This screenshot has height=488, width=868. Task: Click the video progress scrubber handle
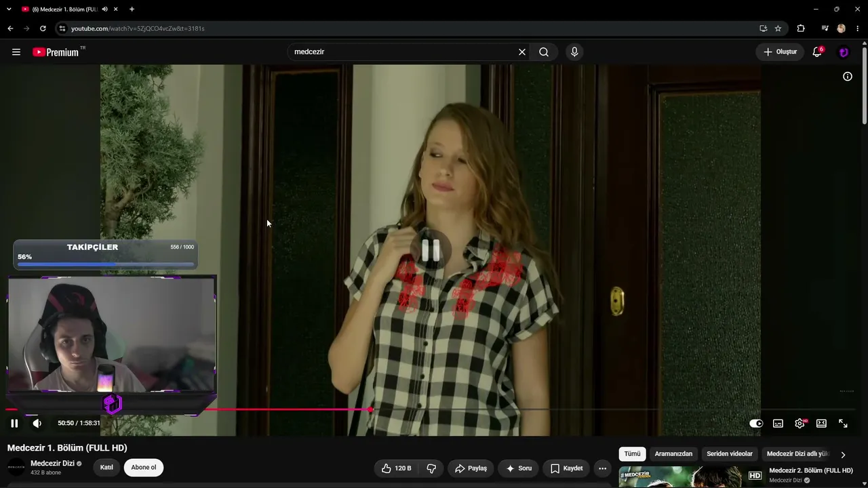(x=372, y=409)
